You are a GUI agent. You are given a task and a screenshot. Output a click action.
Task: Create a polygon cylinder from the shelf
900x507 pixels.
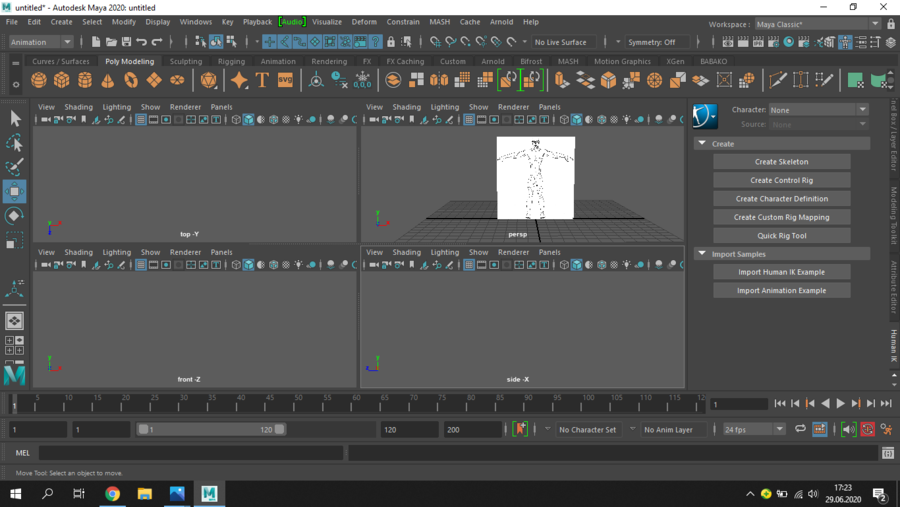pos(85,80)
